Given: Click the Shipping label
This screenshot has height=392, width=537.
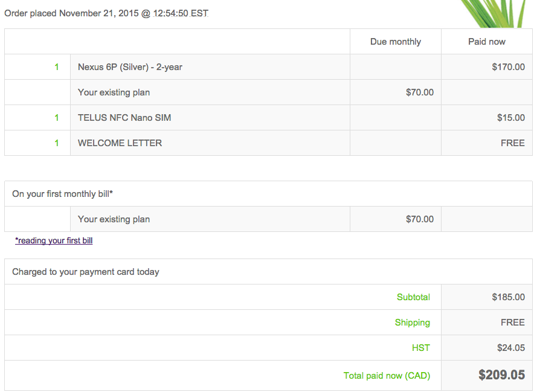Looking at the screenshot, I should [413, 323].
